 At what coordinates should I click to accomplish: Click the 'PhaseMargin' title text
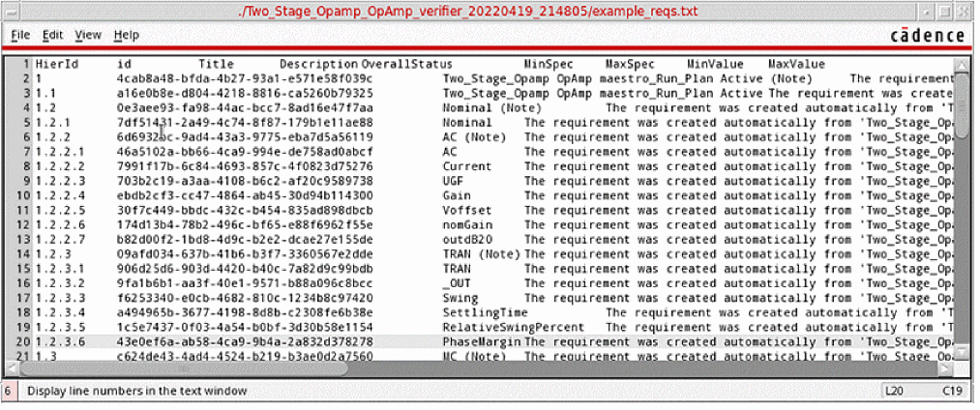pyautogui.click(x=481, y=342)
